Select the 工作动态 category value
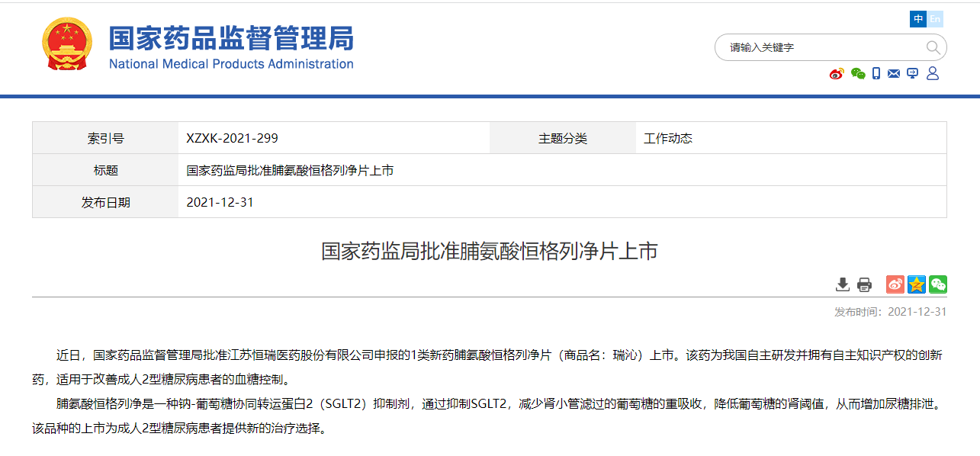Image resolution: width=980 pixels, height=456 pixels. click(668, 139)
